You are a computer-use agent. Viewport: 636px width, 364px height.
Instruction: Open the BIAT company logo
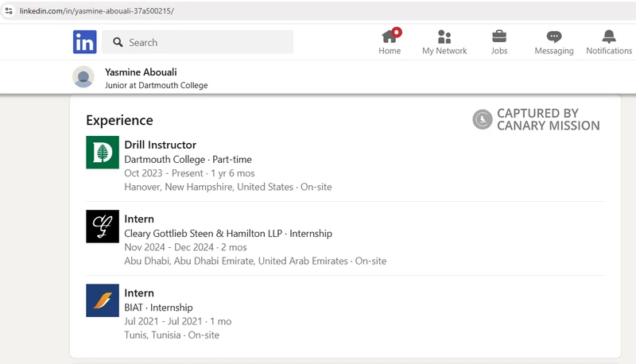click(x=103, y=300)
